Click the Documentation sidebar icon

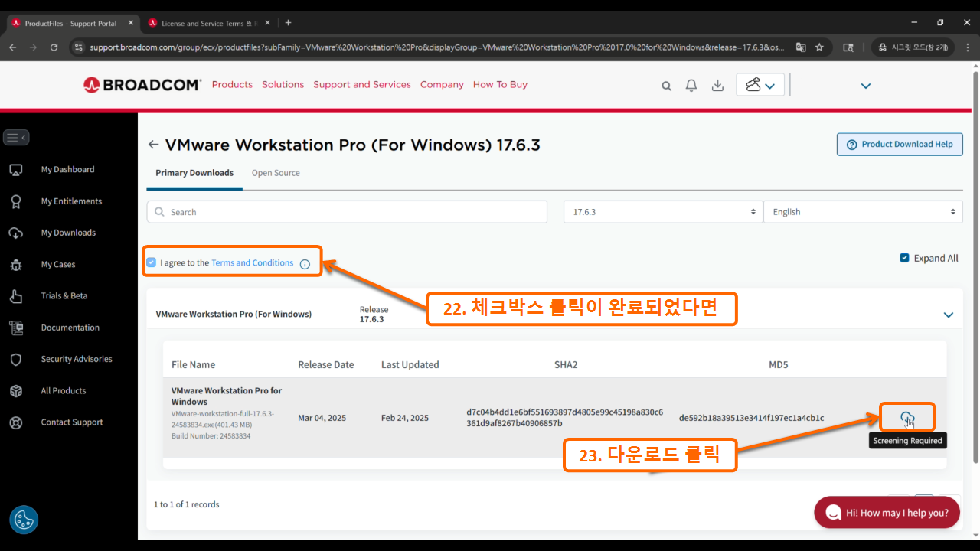[x=15, y=328]
